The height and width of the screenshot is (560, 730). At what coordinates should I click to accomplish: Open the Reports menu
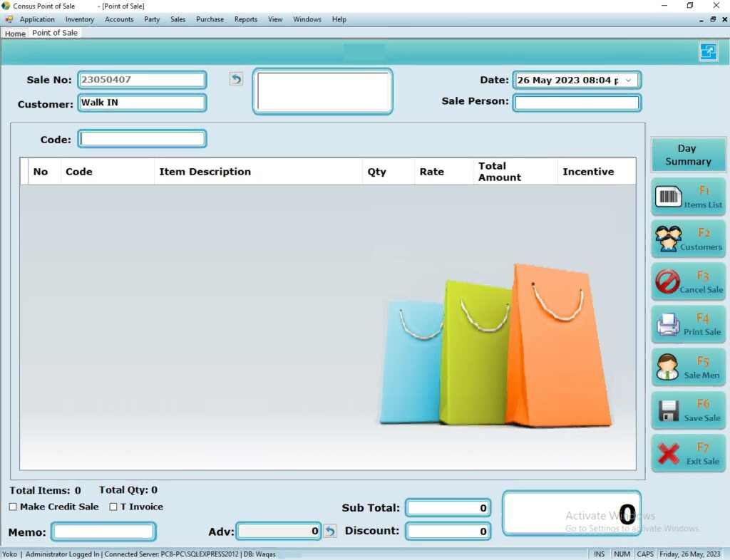click(246, 19)
